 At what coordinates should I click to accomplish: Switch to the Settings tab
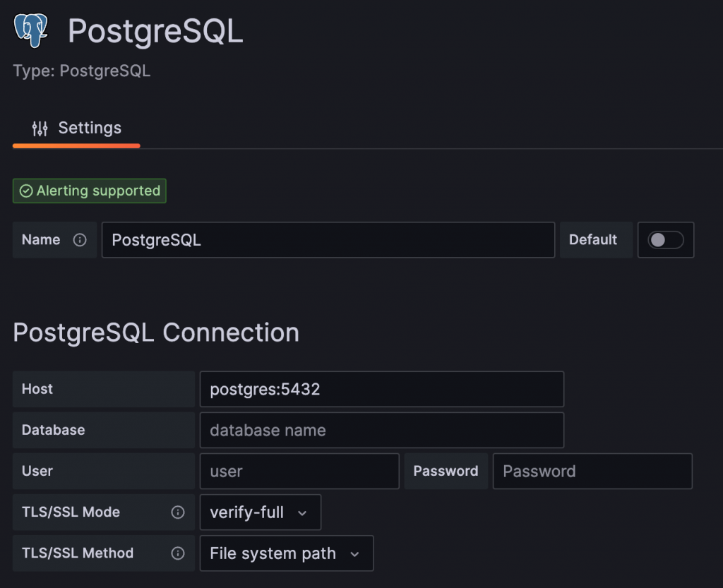click(76, 128)
